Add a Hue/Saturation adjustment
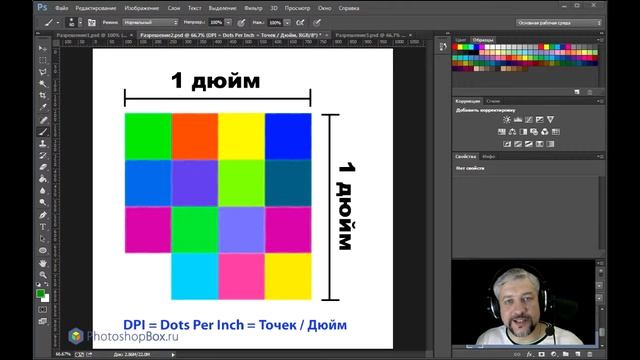640x360 pixels. [x=502, y=132]
